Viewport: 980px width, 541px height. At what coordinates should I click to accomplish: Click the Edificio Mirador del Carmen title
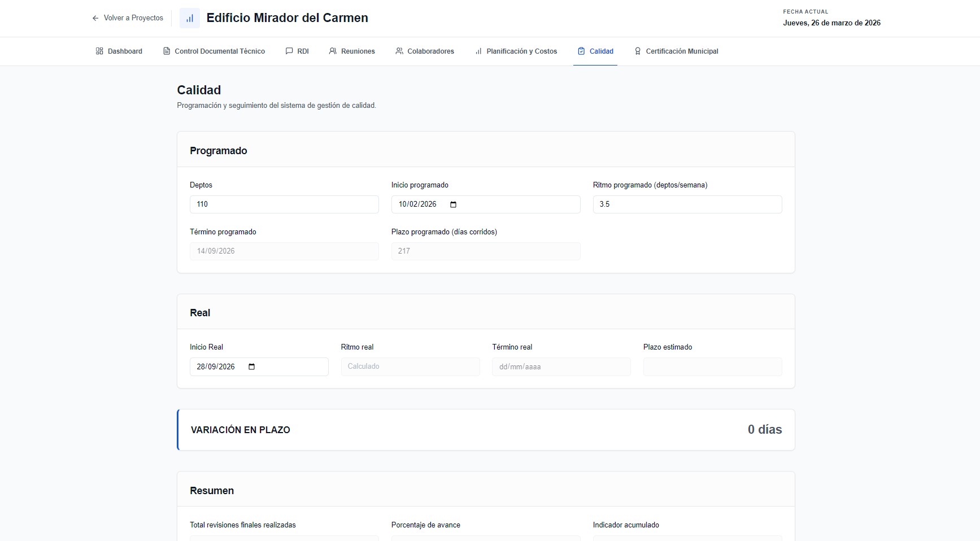(x=288, y=18)
